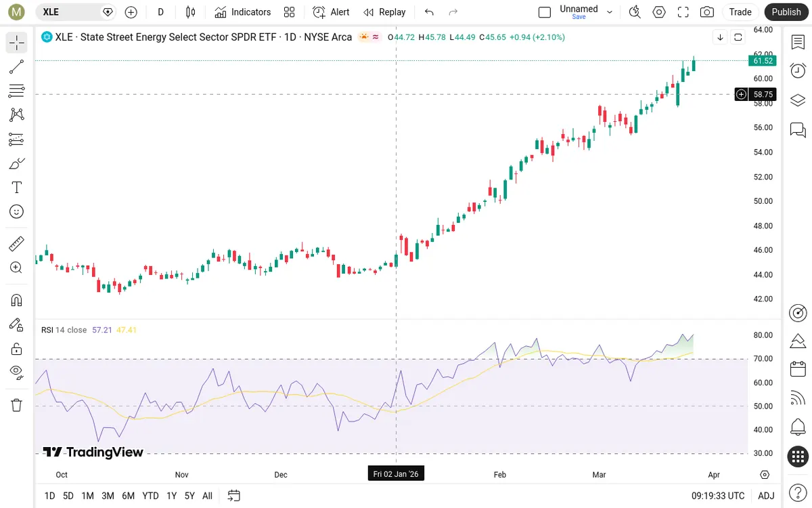Open the emoji icons tool
The width and height of the screenshot is (812, 508).
point(17,211)
